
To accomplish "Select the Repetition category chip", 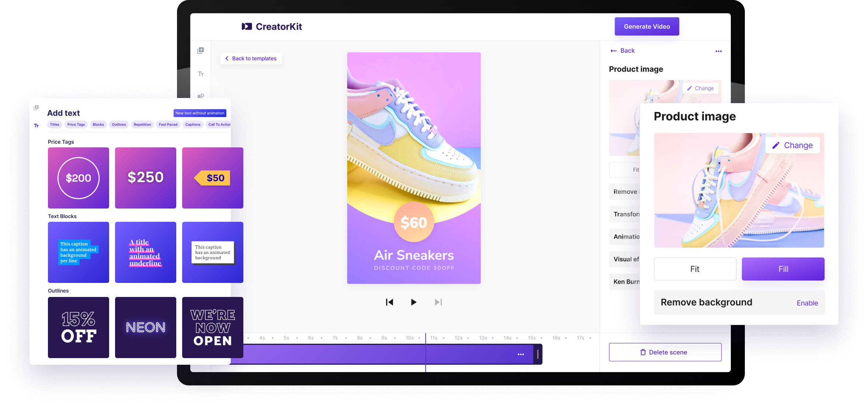I will (x=142, y=125).
